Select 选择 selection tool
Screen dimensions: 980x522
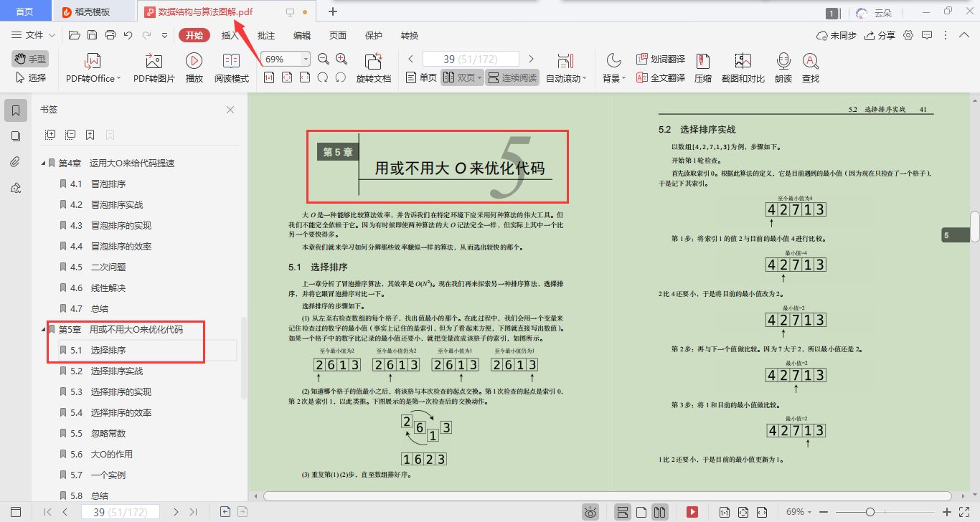click(x=31, y=77)
